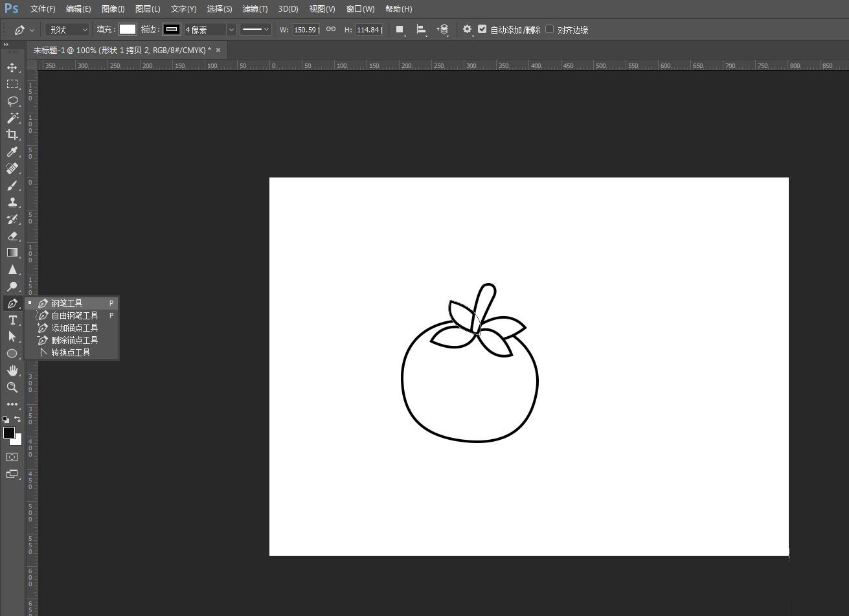Open the 滤镜(T) menu

coord(255,9)
